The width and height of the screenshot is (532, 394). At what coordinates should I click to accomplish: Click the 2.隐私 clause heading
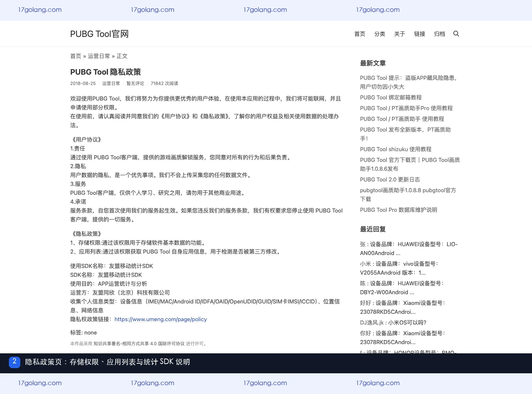[78, 166]
